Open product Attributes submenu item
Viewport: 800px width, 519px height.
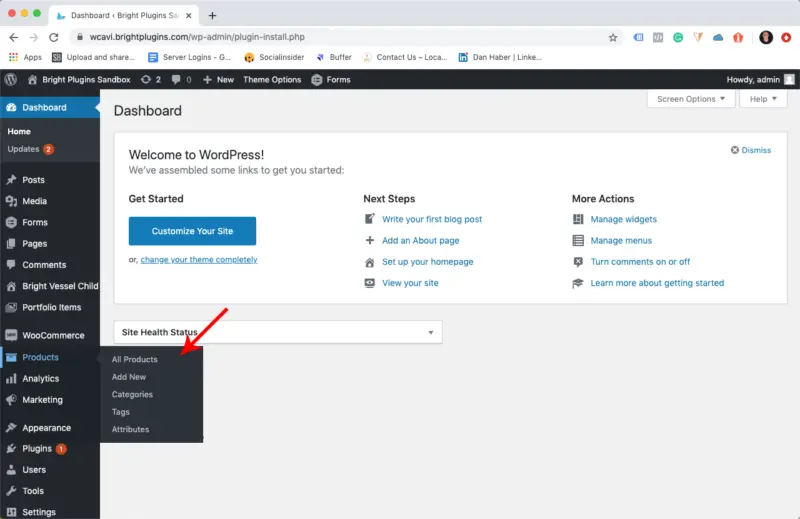coord(131,429)
